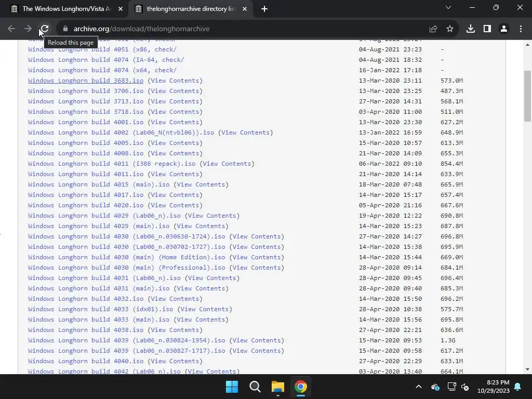Open build 4033 (main).iso link
Viewport: 532px width, 399px height.
point(99,320)
